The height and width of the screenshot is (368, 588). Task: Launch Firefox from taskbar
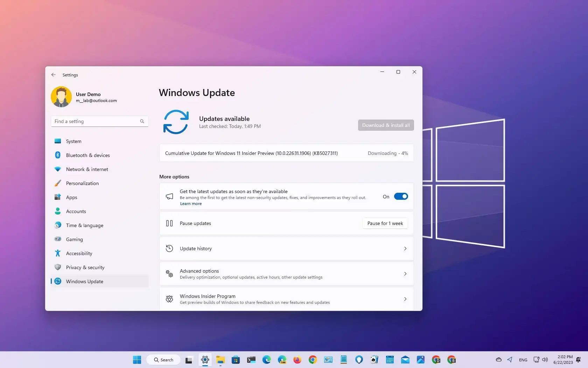[x=297, y=360]
